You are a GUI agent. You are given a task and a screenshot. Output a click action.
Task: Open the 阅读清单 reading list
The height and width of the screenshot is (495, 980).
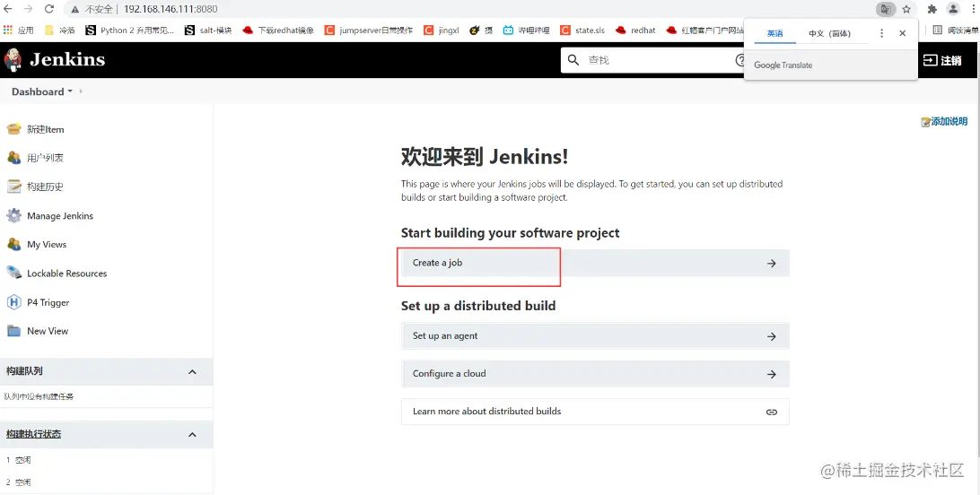[x=957, y=30]
